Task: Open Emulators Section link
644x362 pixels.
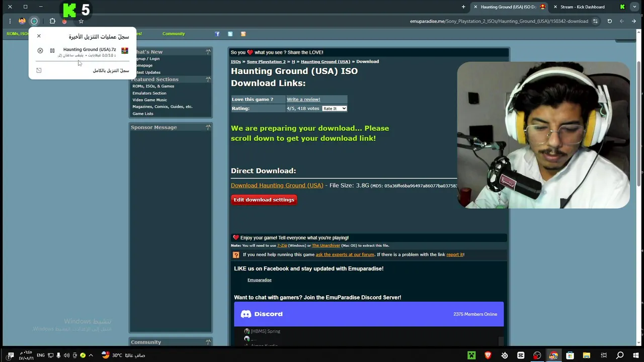Action: tap(149, 93)
